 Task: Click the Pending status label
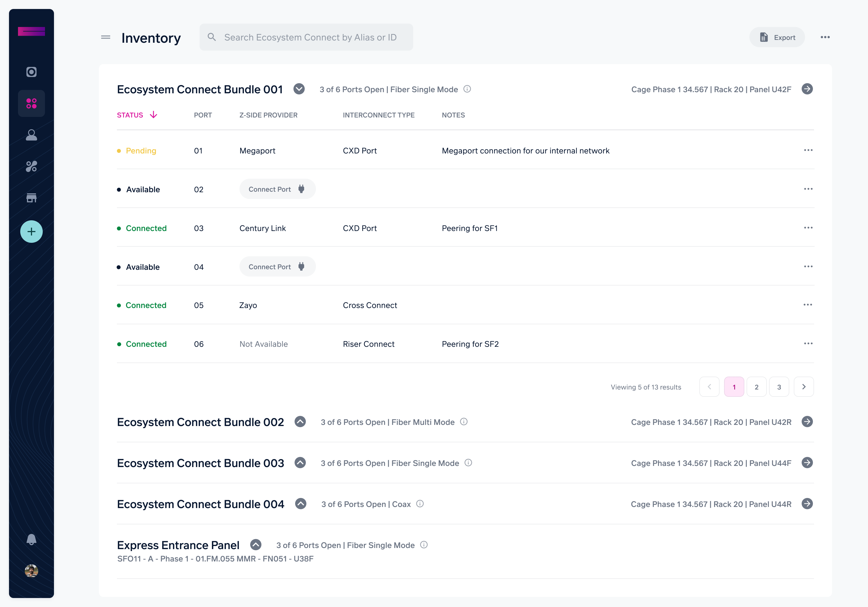(141, 150)
